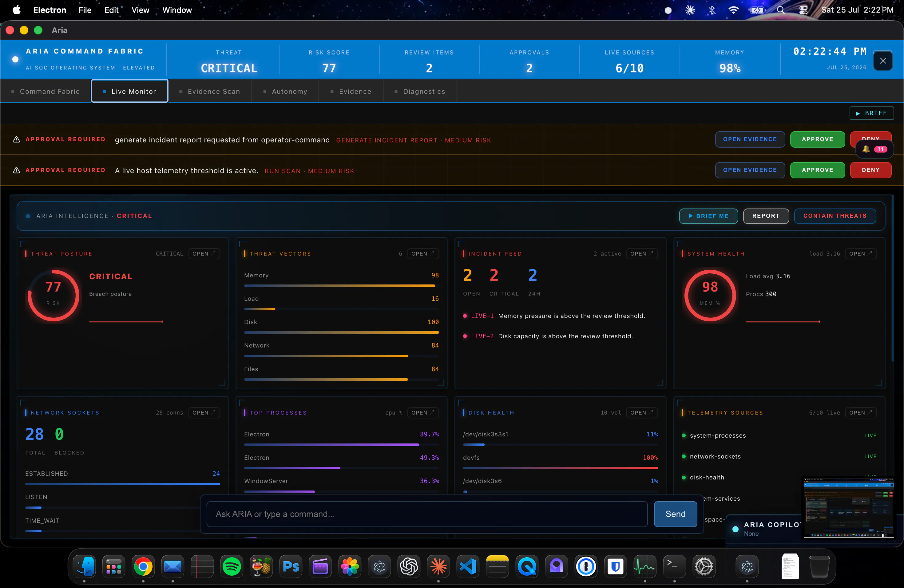This screenshot has height=588, width=904.
Task: Click the CONTAIN THREATS button
Action: click(x=835, y=216)
